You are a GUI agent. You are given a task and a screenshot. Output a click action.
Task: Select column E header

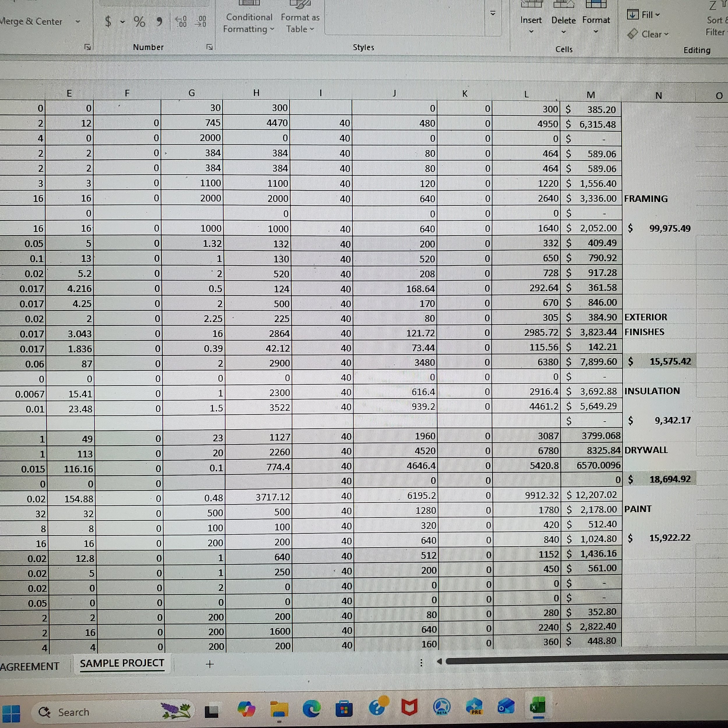point(69,93)
